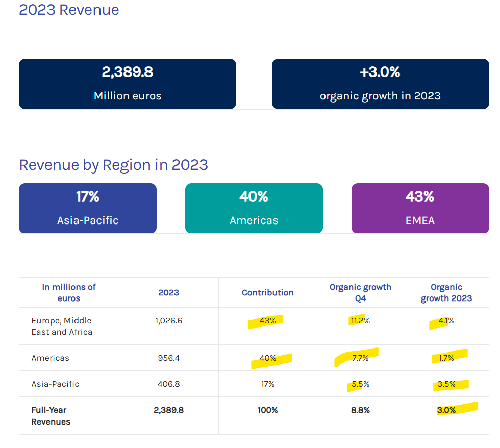Select the Americas row label in table

50,358
